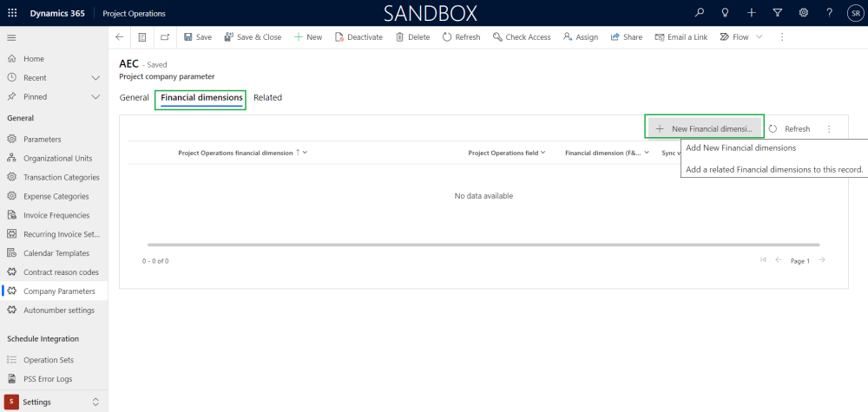Click the help question mark icon
Image resolution: width=868 pixels, height=412 pixels.
(x=829, y=13)
